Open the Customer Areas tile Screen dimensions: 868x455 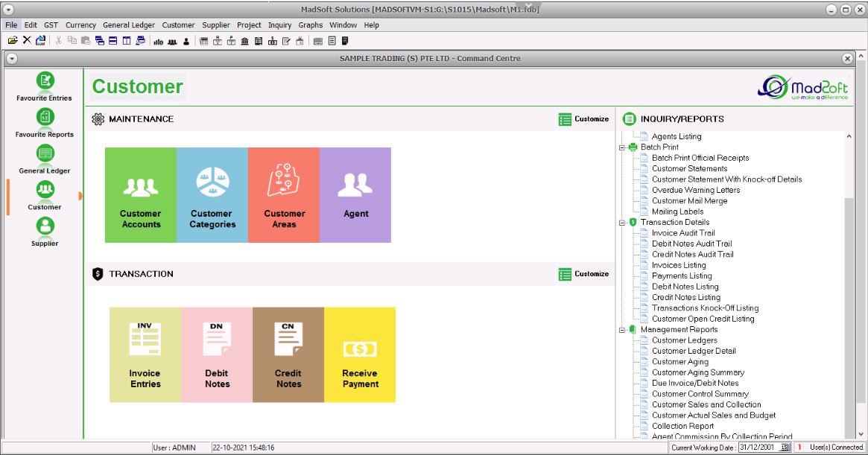(283, 195)
